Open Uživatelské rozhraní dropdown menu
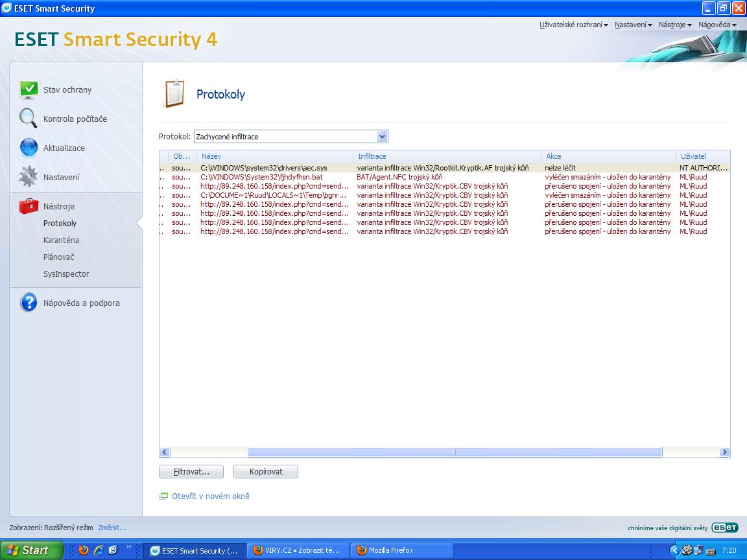The width and height of the screenshot is (747, 560). (x=574, y=25)
